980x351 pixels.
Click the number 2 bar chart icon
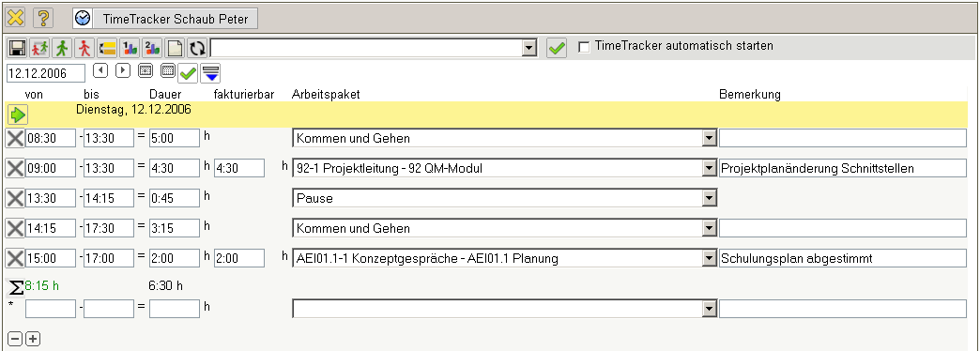pos(152,48)
